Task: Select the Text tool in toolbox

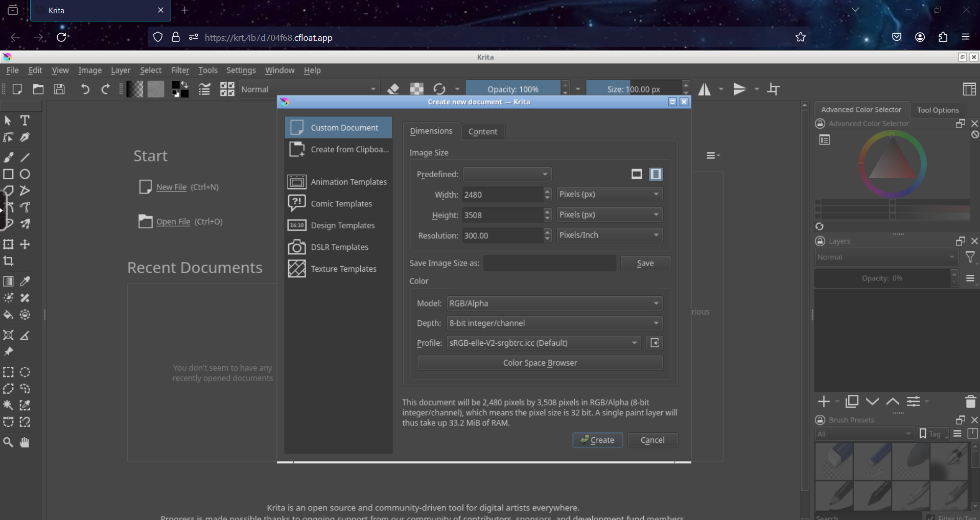Action: tap(25, 121)
